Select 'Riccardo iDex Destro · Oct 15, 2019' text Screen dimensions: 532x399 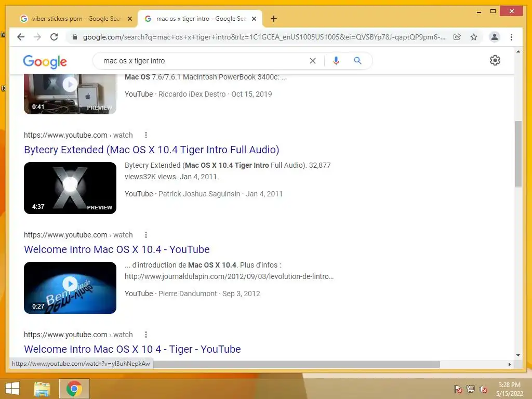[x=215, y=94]
